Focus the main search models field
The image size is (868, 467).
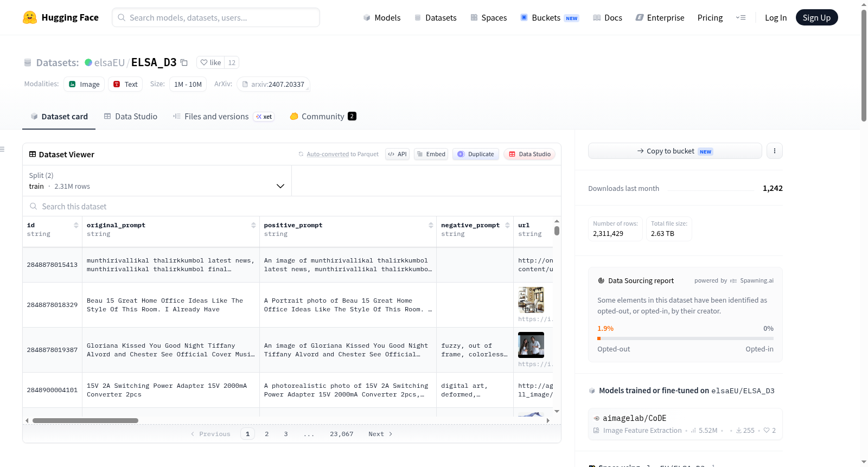(216, 17)
